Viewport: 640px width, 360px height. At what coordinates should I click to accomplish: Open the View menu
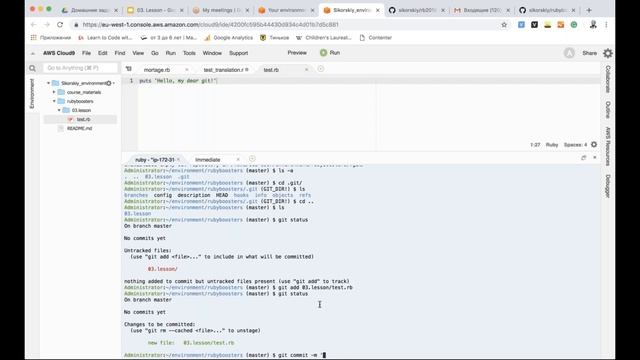[138, 53]
